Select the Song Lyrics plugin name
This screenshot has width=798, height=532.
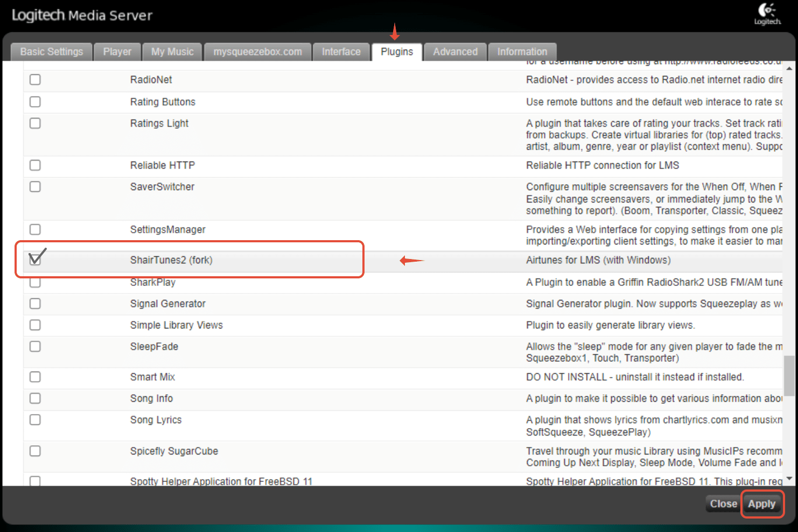pyautogui.click(x=156, y=420)
